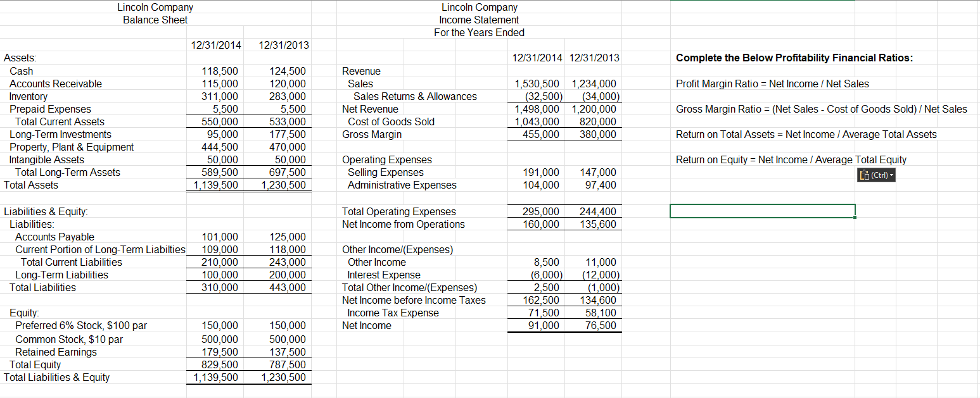Click 2013 Retained Earnings value 137,500

point(286,352)
